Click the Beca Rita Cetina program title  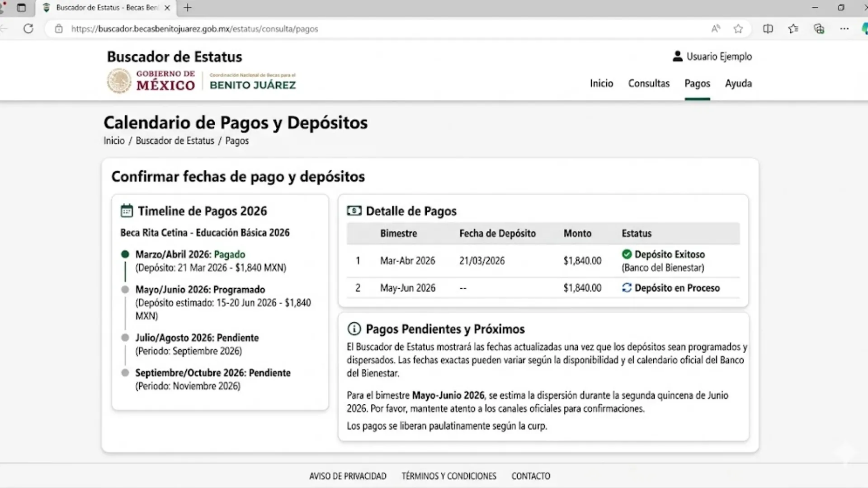point(205,233)
